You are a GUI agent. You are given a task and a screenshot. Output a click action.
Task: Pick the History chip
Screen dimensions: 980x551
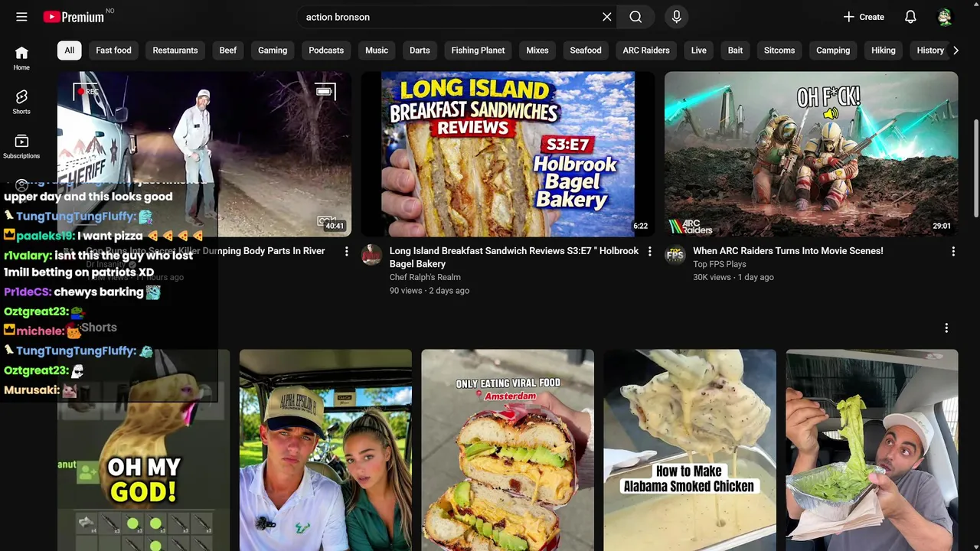tap(930, 51)
